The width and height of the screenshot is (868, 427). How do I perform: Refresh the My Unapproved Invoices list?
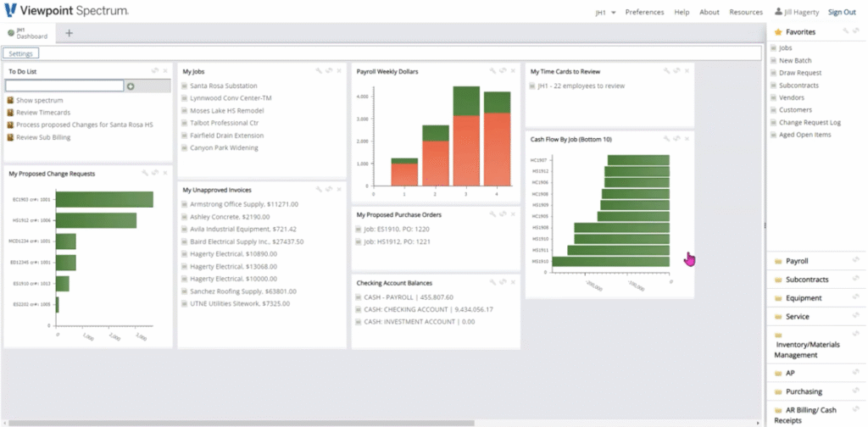click(329, 189)
